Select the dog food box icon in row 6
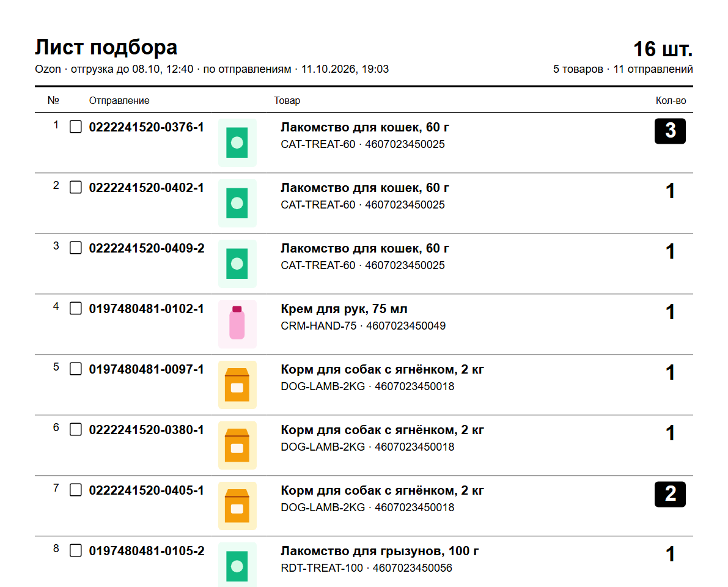The image size is (728, 587). [x=237, y=445]
